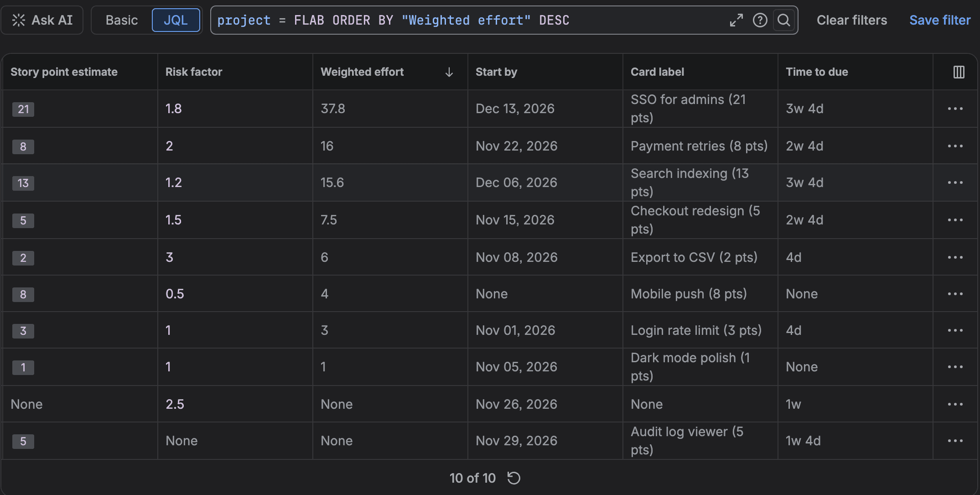This screenshot has height=495, width=980.
Task: Click the Card label 'Export to CSV (2 pts)'
Action: [x=694, y=257]
